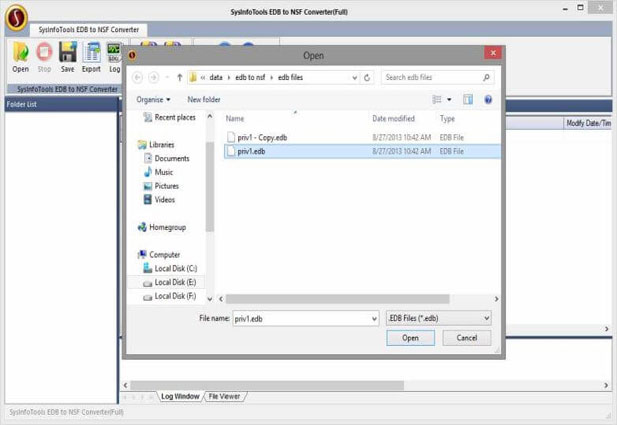The height and width of the screenshot is (425, 617).
Task: Click the Stop icon in the toolbar
Action: [x=44, y=57]
